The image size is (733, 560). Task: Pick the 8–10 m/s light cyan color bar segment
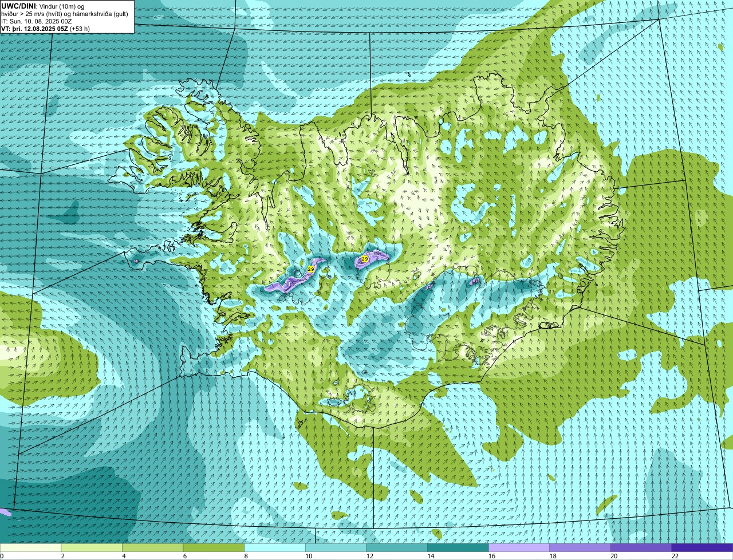tap(275, 547)
